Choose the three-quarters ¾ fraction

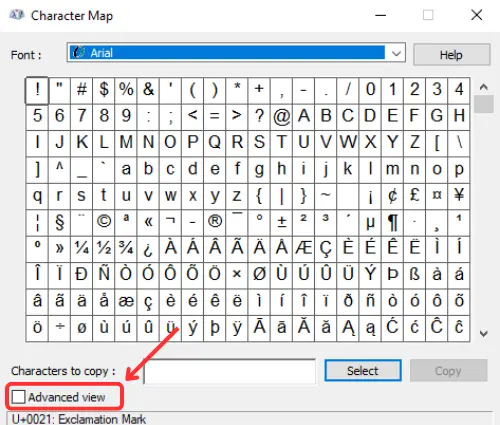point(126,249)
